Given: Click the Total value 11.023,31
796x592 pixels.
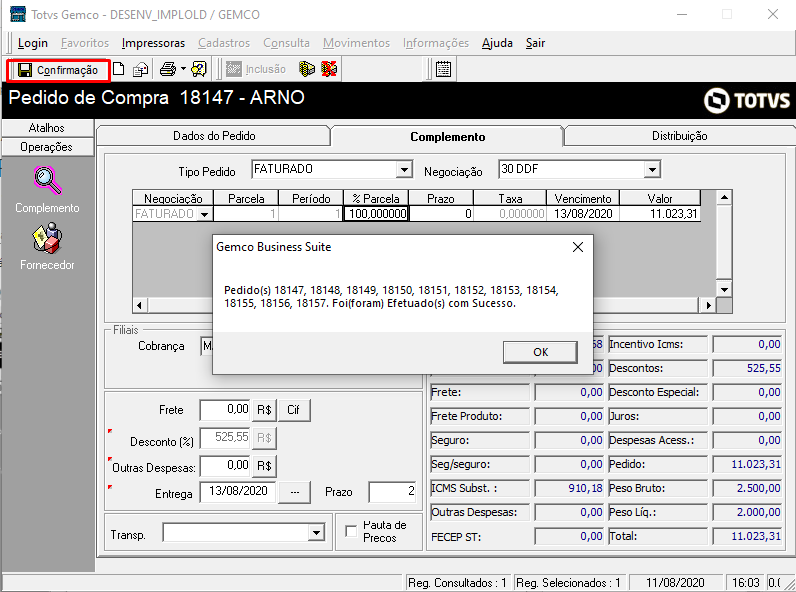Looking at the screenshot, I should [x=747, y=536].
